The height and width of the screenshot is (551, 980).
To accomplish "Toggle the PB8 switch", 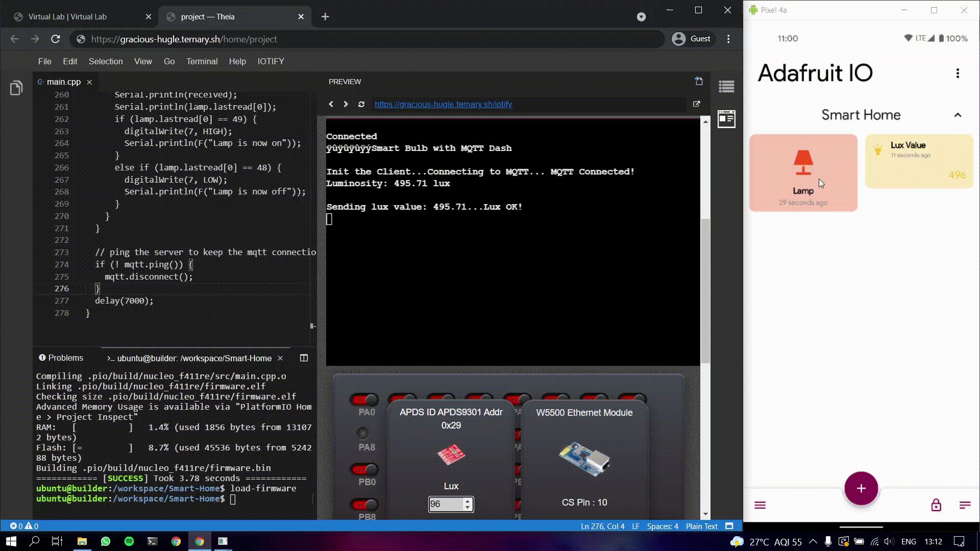I will click(x=364, y=505).
